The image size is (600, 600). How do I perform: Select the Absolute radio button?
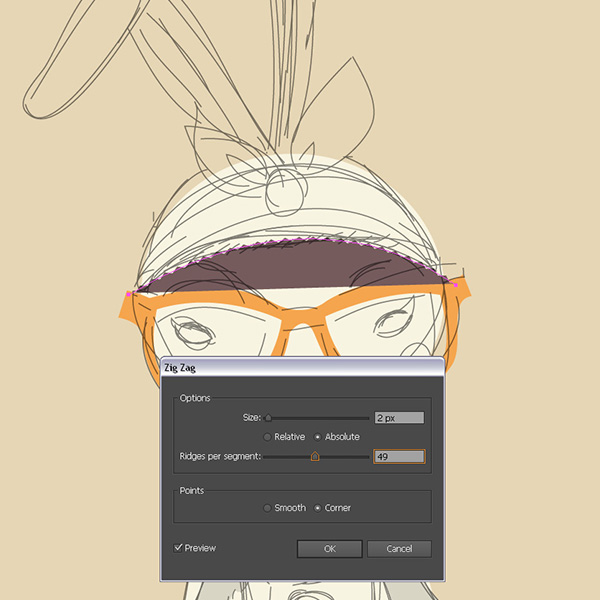tap(318, 437)
